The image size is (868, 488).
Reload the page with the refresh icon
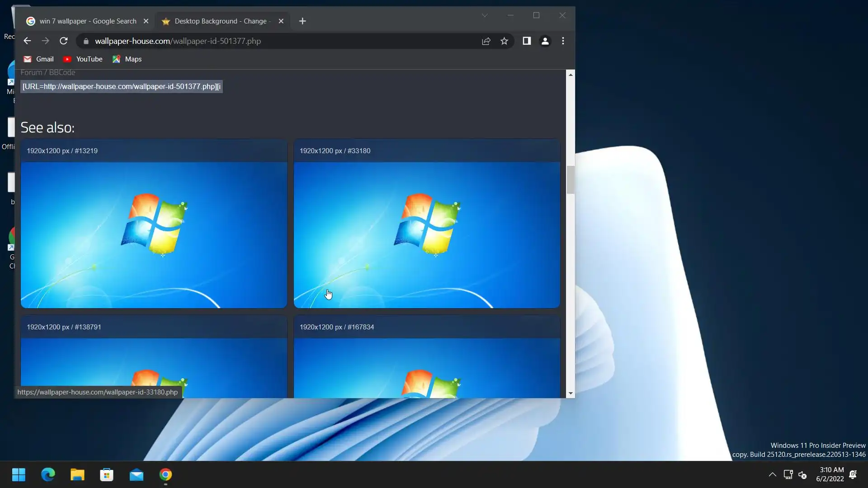click(64, 41)
